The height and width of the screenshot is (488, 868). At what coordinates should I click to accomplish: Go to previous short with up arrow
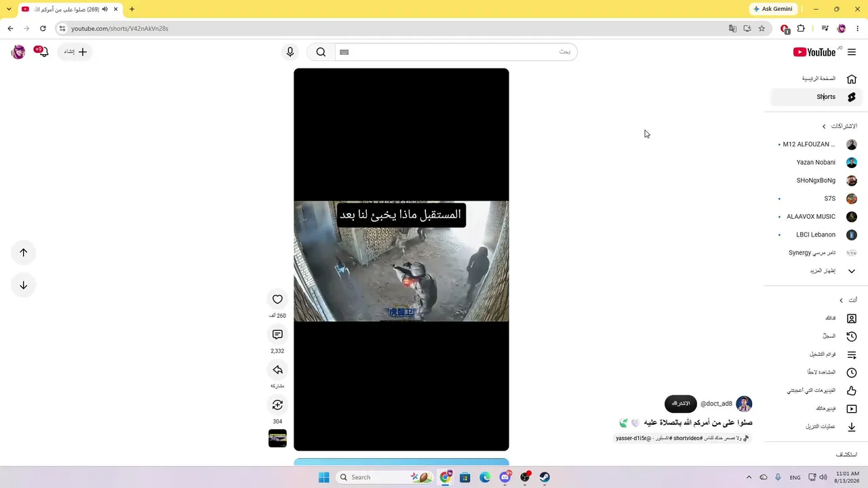pos(23,252)
